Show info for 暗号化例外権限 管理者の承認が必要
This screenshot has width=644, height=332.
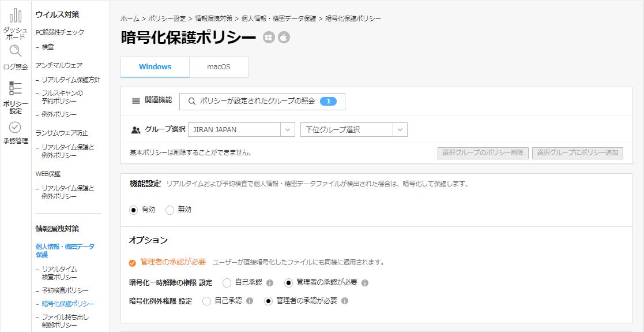tap(345, 301)
